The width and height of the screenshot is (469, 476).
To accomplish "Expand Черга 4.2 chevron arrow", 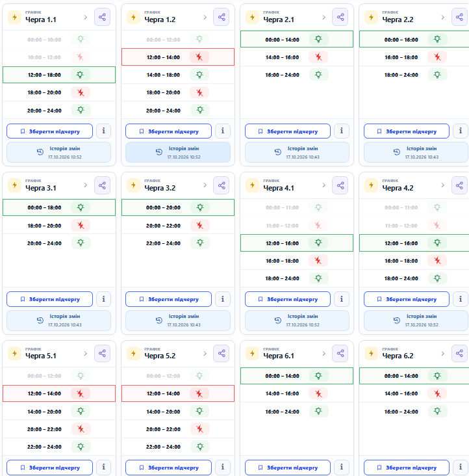I will point(442,185).
